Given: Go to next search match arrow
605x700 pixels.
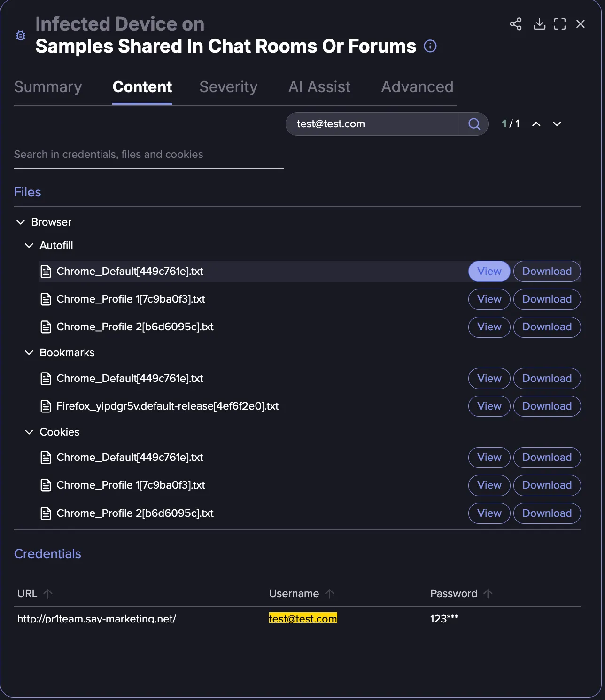Looking at the screenshot, I should [557, 124].
